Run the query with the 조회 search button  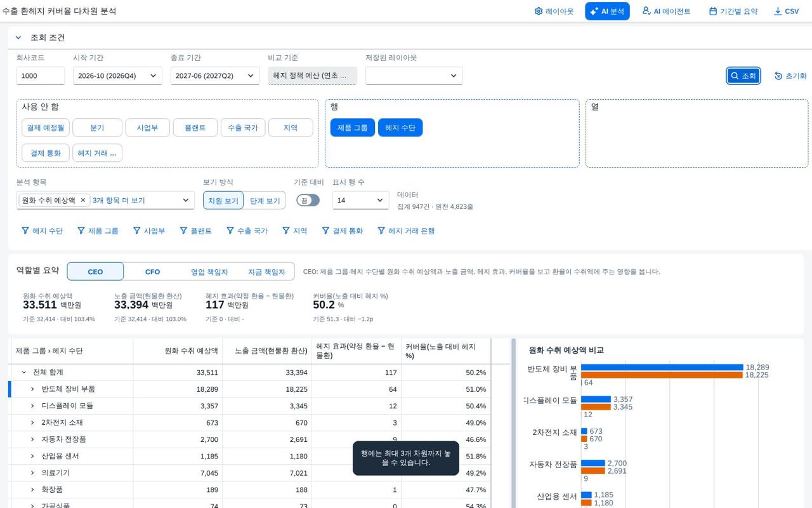(x=743, y=76)
